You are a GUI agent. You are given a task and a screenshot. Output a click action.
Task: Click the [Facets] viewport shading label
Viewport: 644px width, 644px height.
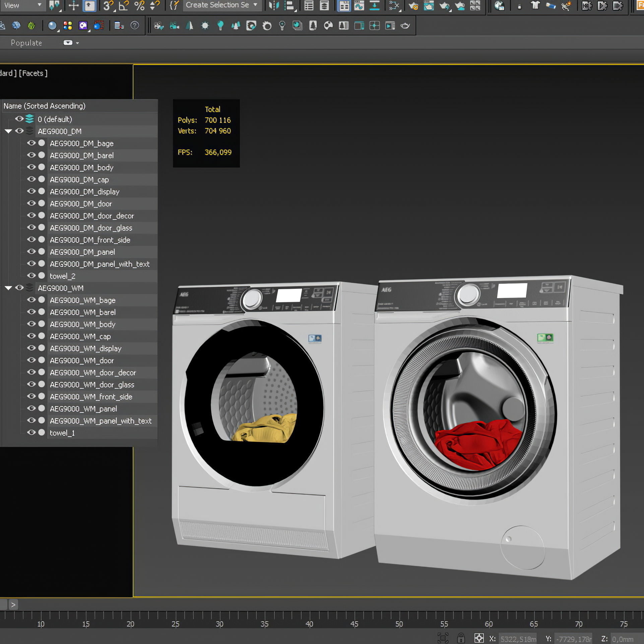(33, 73)
